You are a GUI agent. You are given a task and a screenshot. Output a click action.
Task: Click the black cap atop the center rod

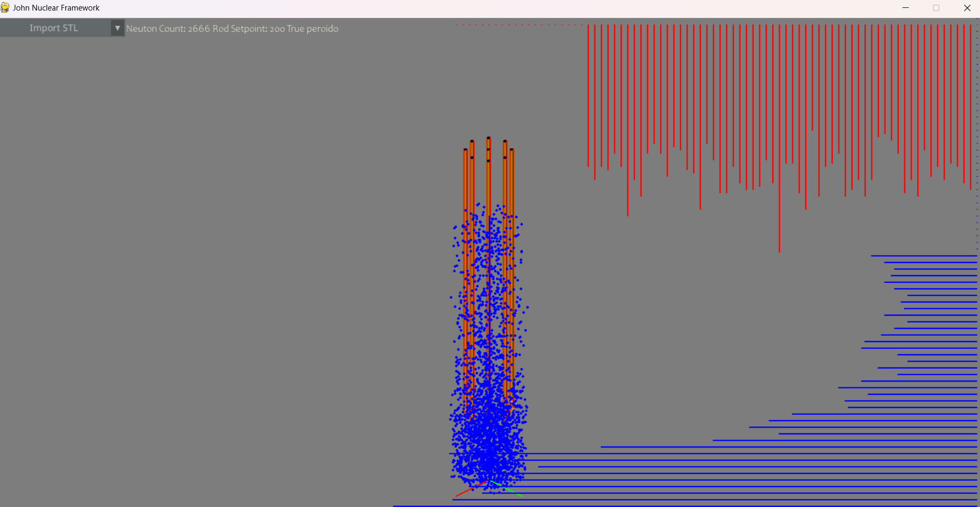pos(488,138)
